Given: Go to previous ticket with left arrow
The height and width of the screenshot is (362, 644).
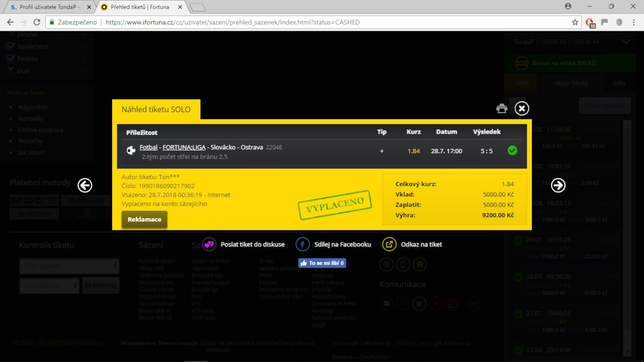Looking at the screenshot, I should click(85, 186).
